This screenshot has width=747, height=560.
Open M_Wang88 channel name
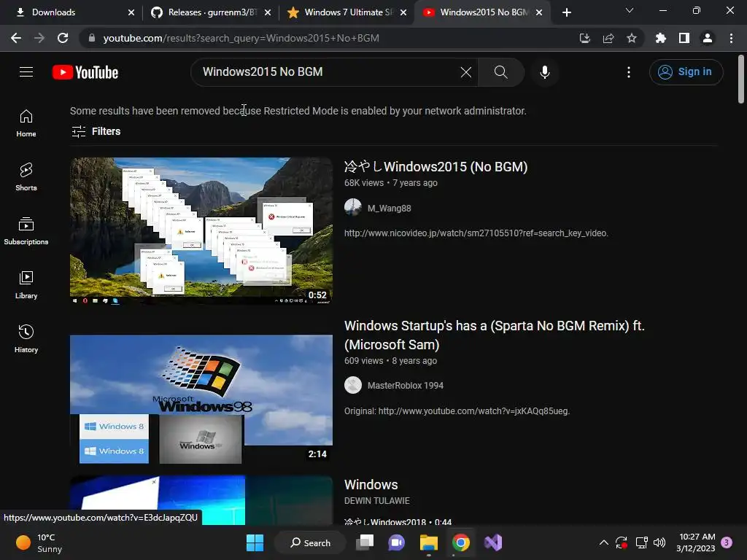(x=390, y=208)
